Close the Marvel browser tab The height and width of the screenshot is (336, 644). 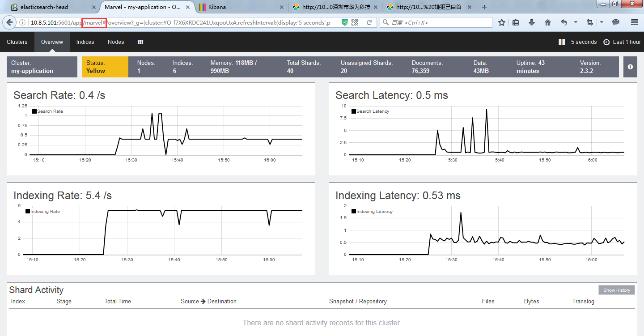click(187, 7)
